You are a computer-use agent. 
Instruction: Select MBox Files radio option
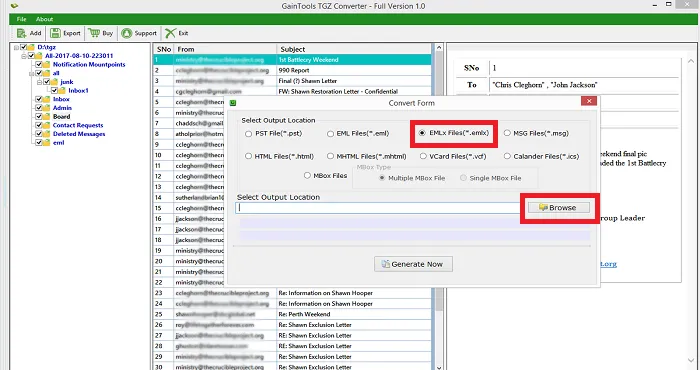click(x=307, y=175)
